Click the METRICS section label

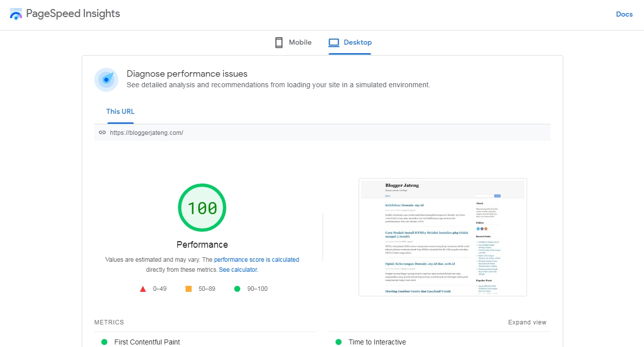pos(109,322)
